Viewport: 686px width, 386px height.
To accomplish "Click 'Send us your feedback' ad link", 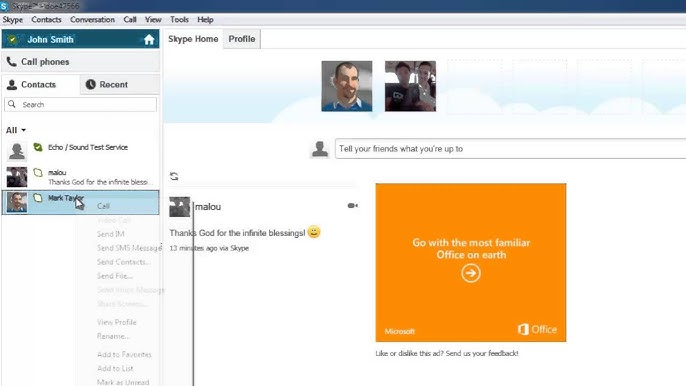I will tap(482, 354).
